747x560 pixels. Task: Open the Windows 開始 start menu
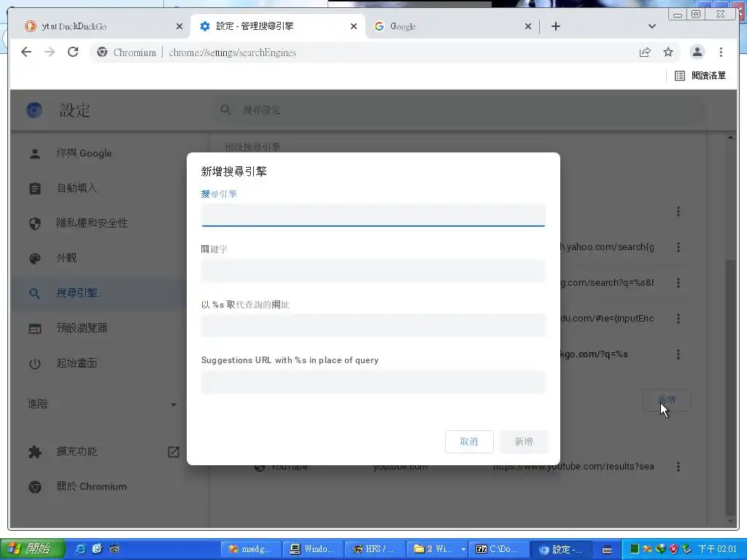click(32, 549)
